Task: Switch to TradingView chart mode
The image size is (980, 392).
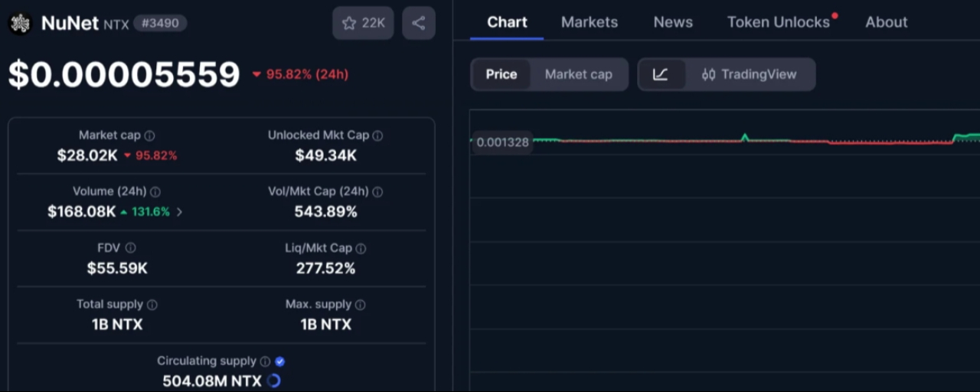Action: [x=749, y=74]
